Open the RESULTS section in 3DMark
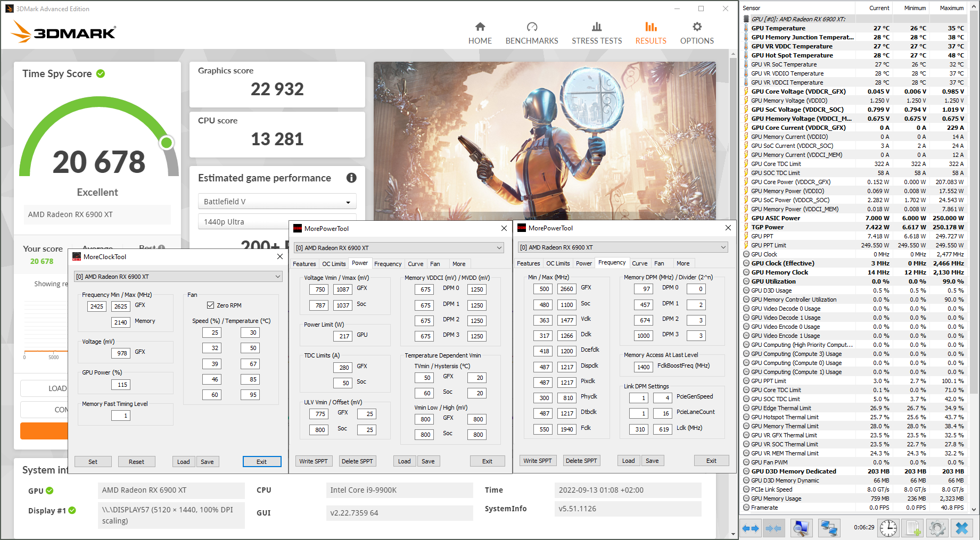Viewport: 980px width, 540px height. [650, 33]
